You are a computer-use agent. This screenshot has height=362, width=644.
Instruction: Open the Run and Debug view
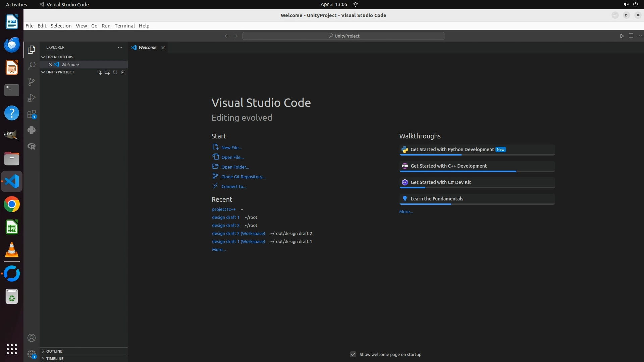(32, 98)
